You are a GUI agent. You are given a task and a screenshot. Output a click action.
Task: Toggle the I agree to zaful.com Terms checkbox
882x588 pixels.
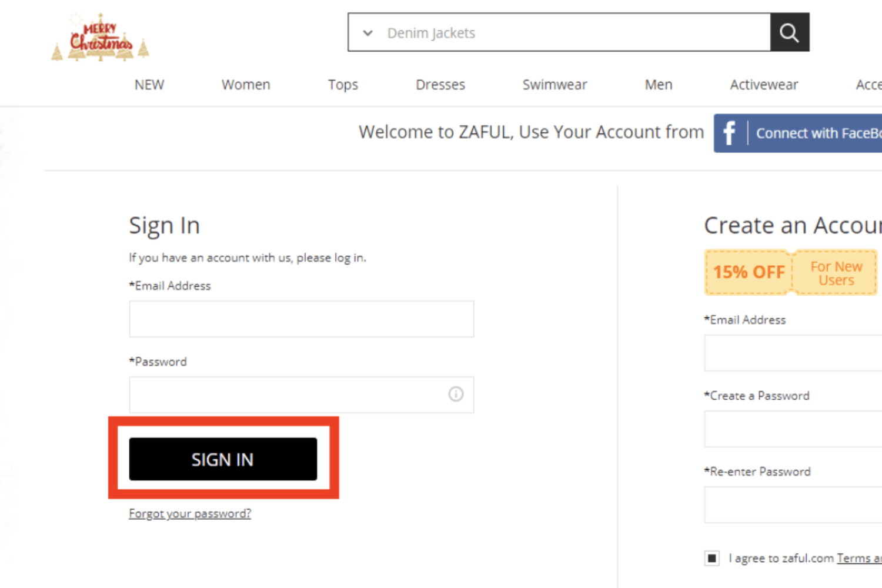(711, 557)
